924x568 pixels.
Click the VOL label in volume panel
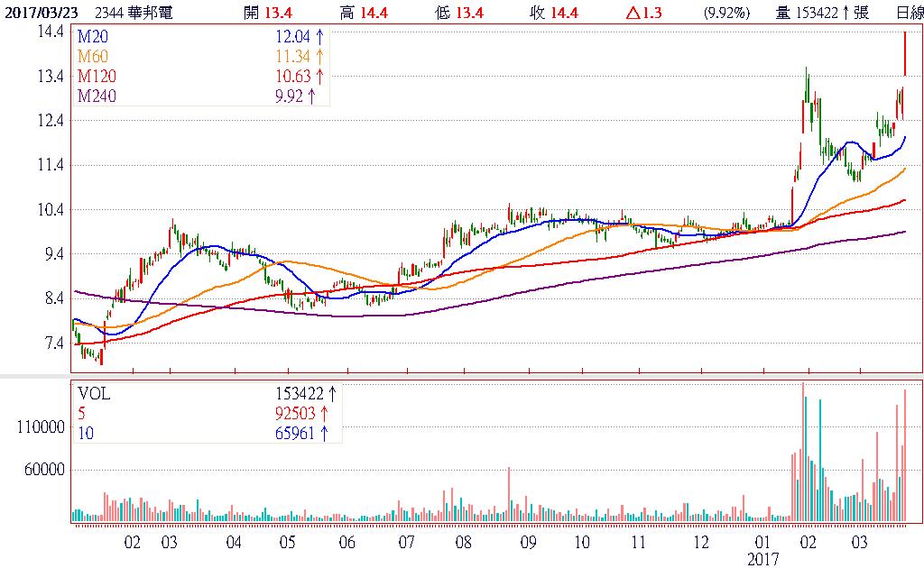(x=95, y=394)
